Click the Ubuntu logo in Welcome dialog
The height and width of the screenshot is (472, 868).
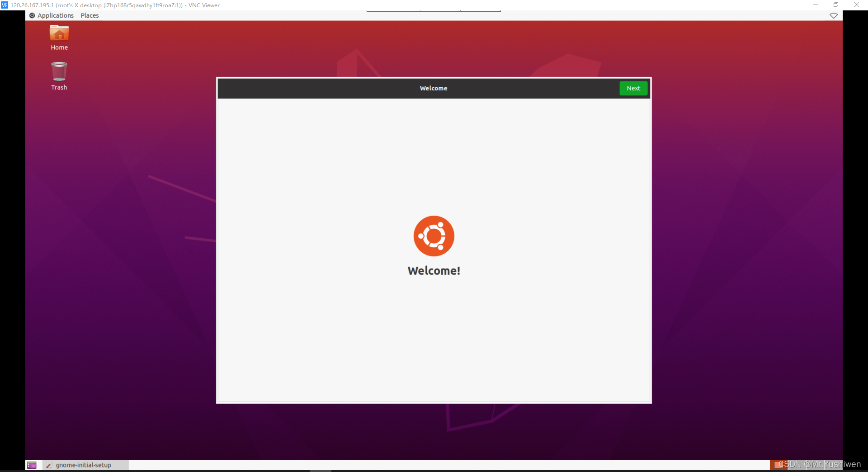tap(434, 236)
